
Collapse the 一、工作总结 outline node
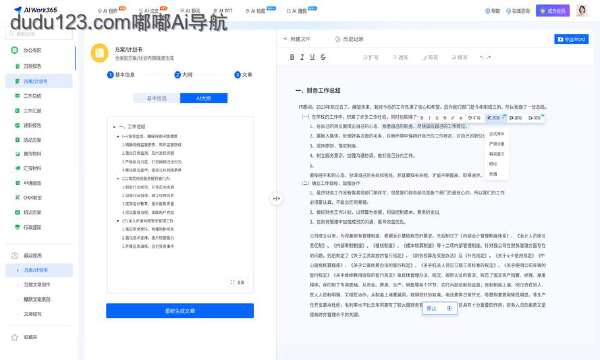pyautogui.click(x=114, y=127)
